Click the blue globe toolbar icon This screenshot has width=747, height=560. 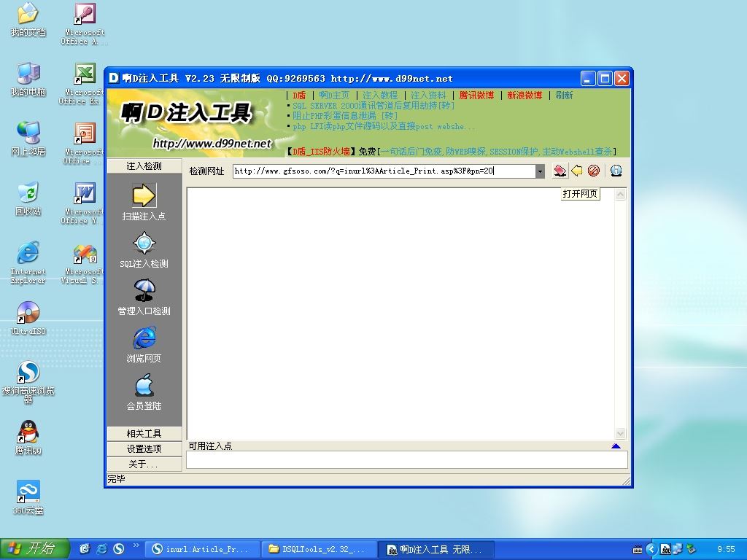[616, 171]
